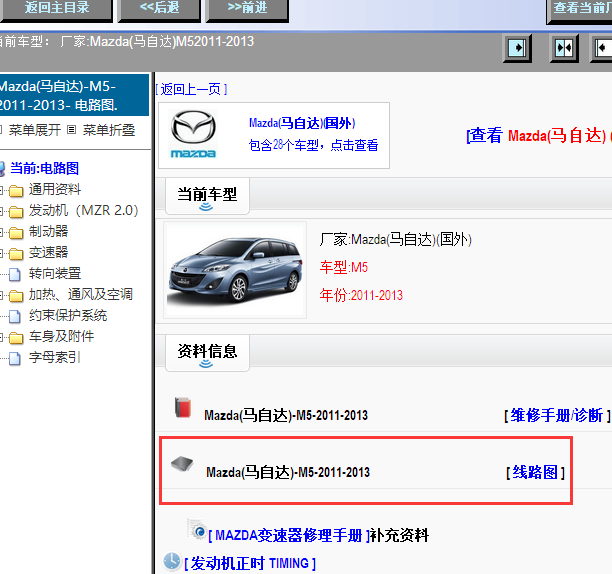This screenshot has height=574, width=612.
Task: Click the 车型:M5 text
Action: tap(344, 267)
